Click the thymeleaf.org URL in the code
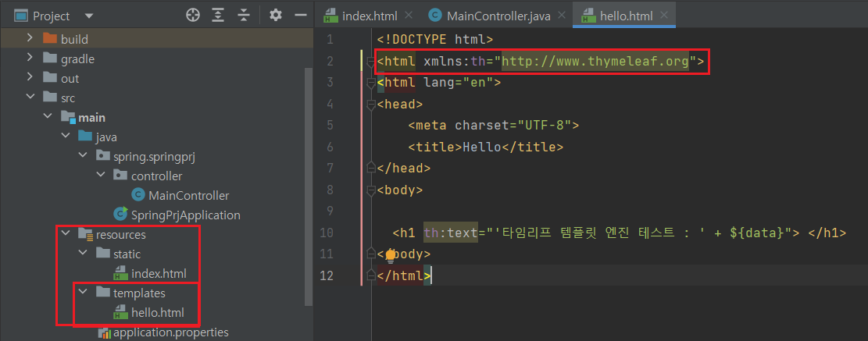Image resolution: width=868 pixels, height=341 pixels. click(595, 61)
